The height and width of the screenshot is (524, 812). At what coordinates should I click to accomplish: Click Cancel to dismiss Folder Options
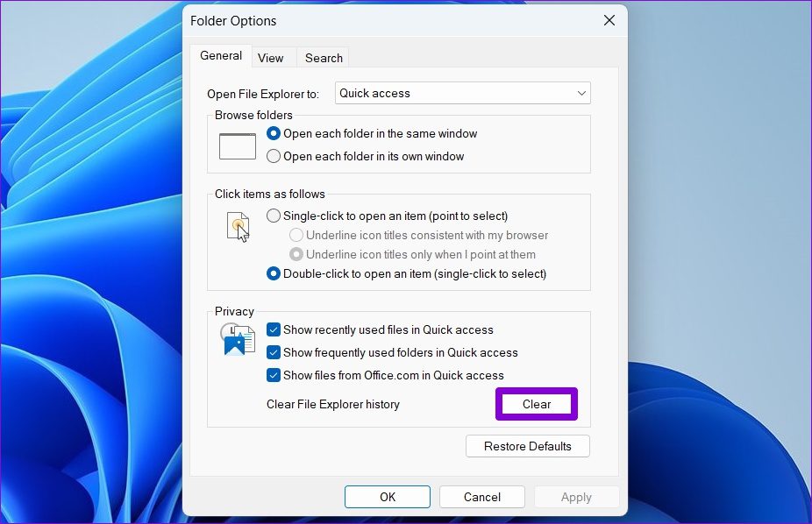pyautogui.click(x=481, y=497)
